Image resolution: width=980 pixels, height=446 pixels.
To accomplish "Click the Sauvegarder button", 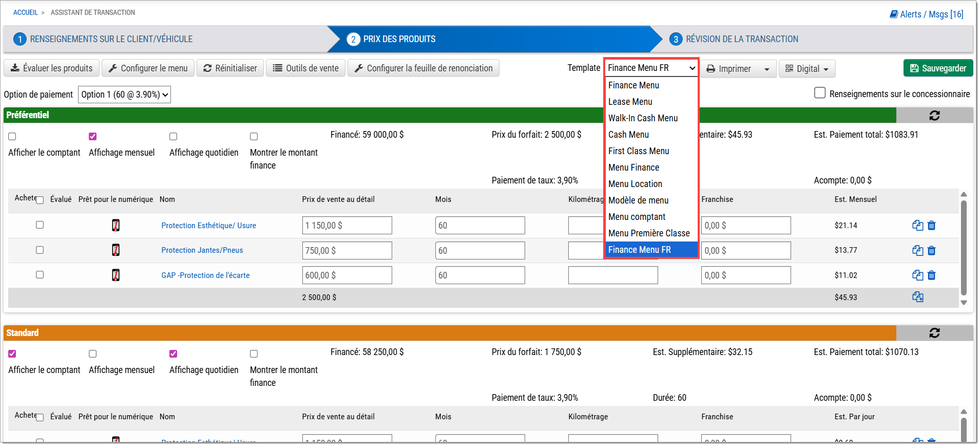I will coord(937,68).
